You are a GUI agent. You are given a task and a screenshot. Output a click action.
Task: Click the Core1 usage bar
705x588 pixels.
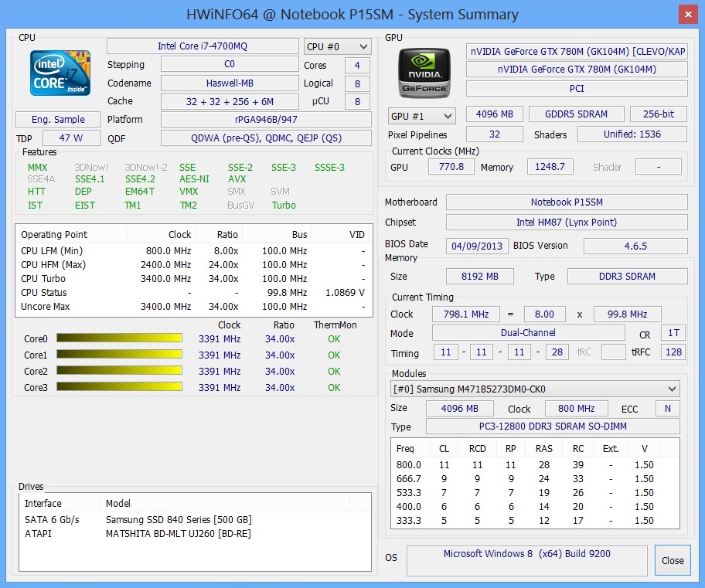(x=119, y=354)
